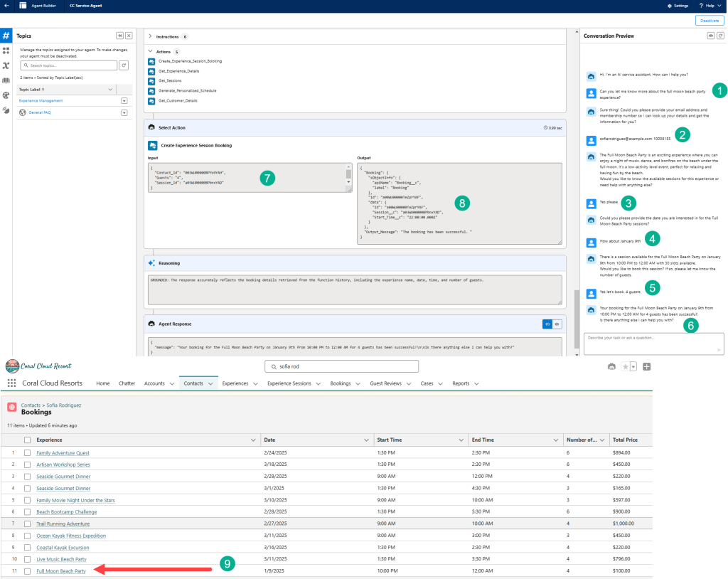
Task: Click the Deactivate button
Action: 709,21
